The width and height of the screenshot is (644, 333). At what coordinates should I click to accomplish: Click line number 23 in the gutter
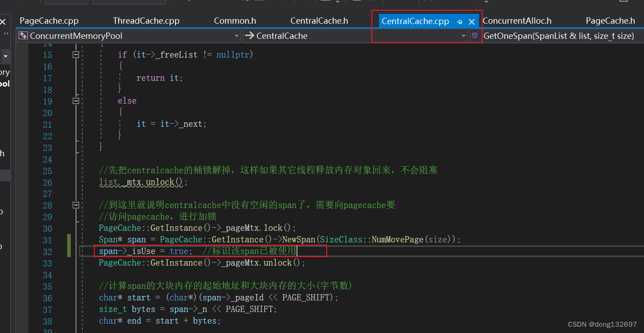[47, 147]
